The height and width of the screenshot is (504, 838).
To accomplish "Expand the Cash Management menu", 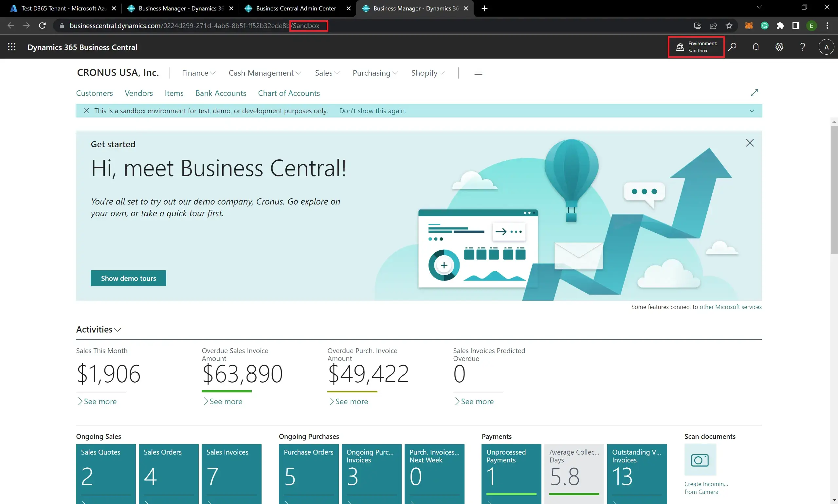I will [264, 73].
